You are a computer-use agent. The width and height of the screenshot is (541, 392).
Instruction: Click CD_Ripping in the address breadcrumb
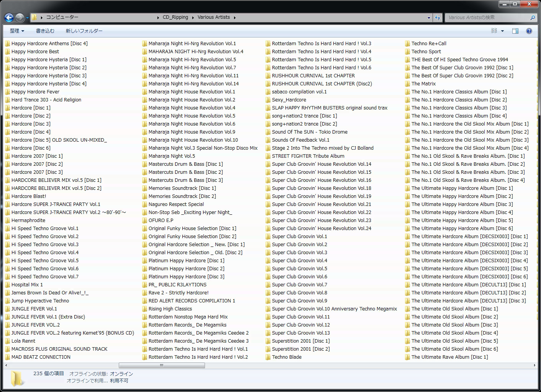[x=175, y=17]
